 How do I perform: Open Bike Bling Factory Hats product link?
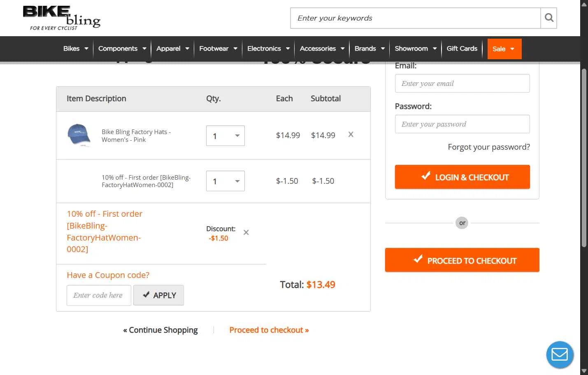(136, 136)
